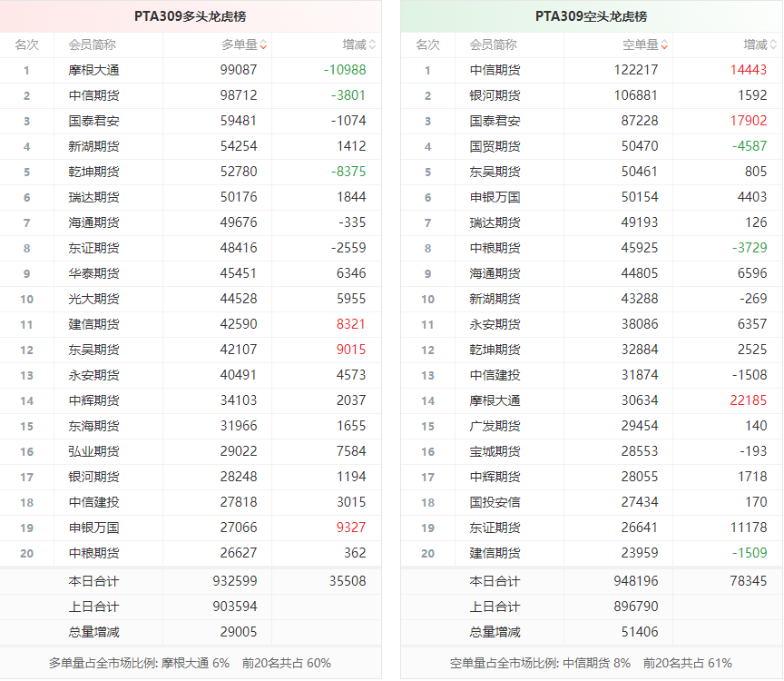Screen dimensions: 784x681
Task: Select 广发期货 in the short table
Action: click(x=495, y=426)
